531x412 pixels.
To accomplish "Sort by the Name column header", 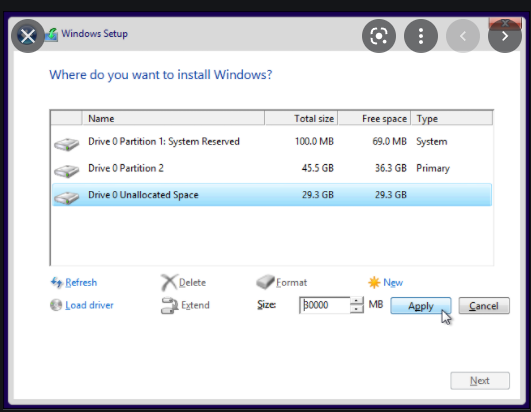I will click(x=173, y=118).
